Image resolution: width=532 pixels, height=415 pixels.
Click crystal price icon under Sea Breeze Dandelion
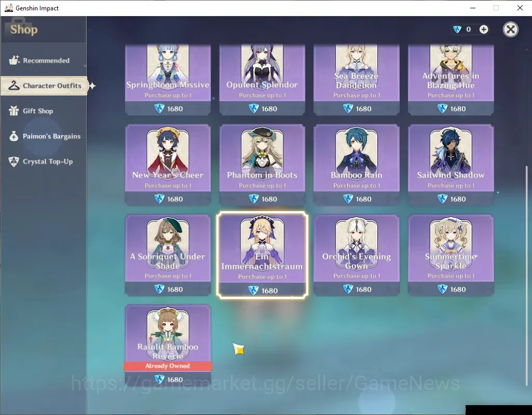pos(348,109)
